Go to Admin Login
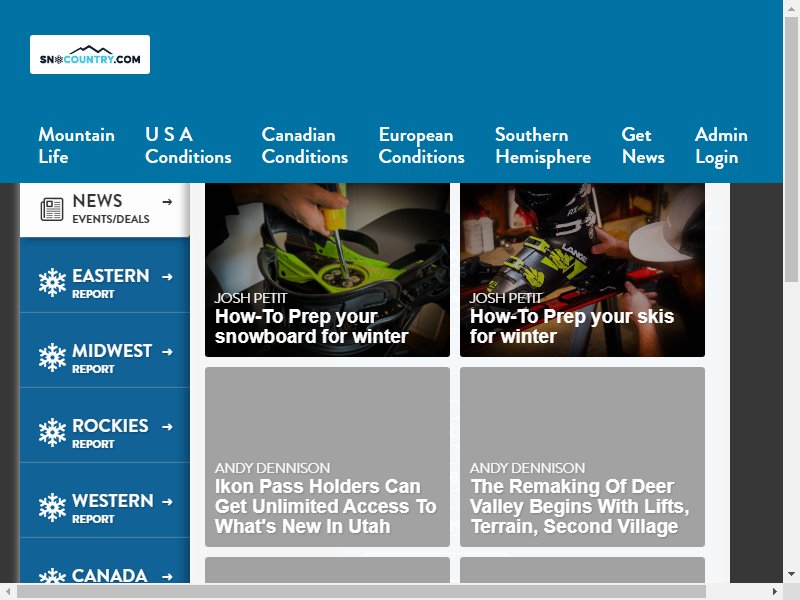 tap(721, 146)
